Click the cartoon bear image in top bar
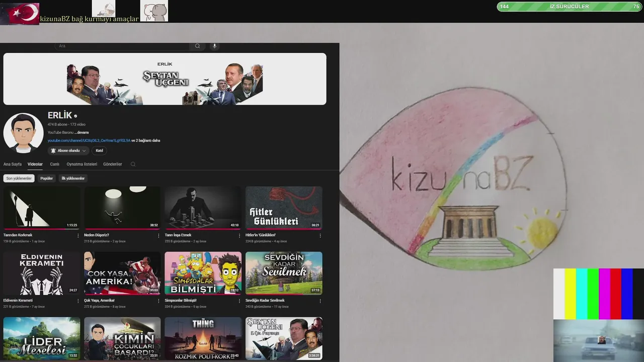Image resolution: width=644 pixels, height=362 pixels. [x=154, y=11]
